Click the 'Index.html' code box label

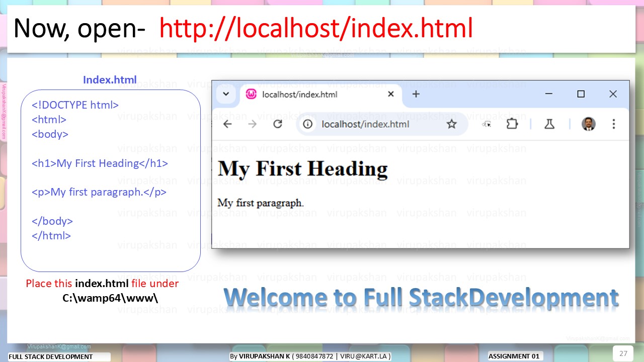tap(110, 80)
